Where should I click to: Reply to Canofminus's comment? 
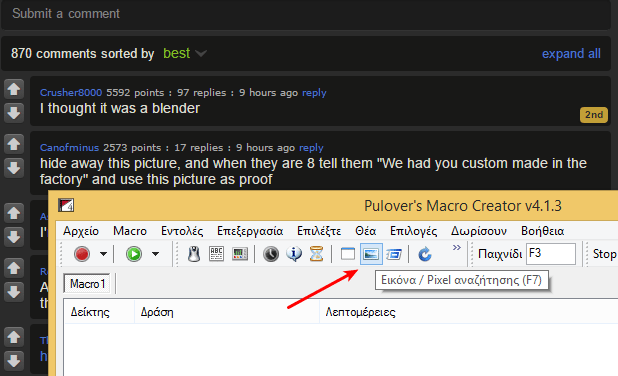[311, 148]
